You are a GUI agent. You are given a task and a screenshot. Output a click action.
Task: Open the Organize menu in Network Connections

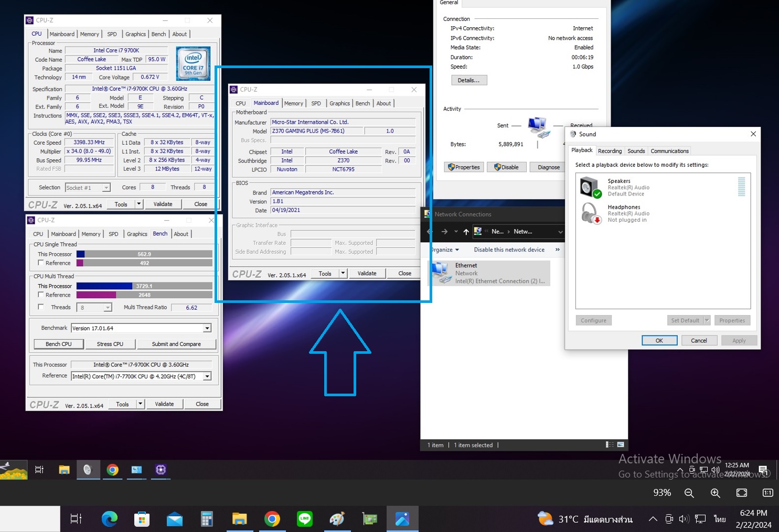coord(444,249)
